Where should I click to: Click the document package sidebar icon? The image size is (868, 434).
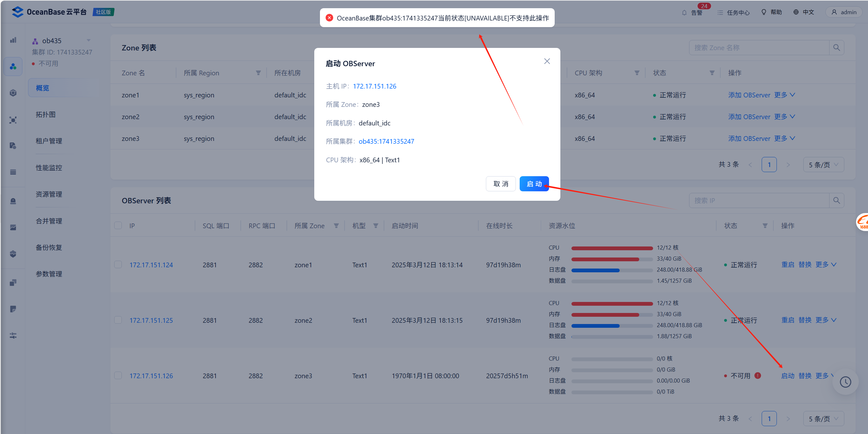[x=13, y=146]
